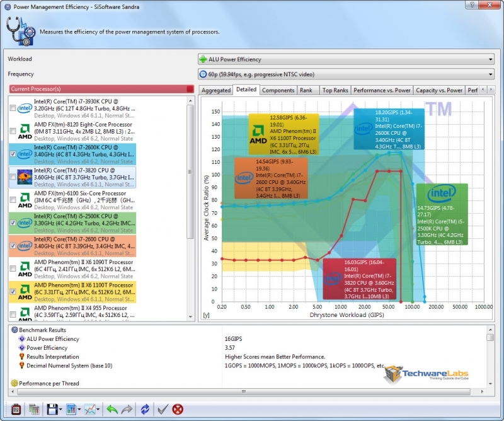Click the processor list scroll-down arrow

[190, 317]
